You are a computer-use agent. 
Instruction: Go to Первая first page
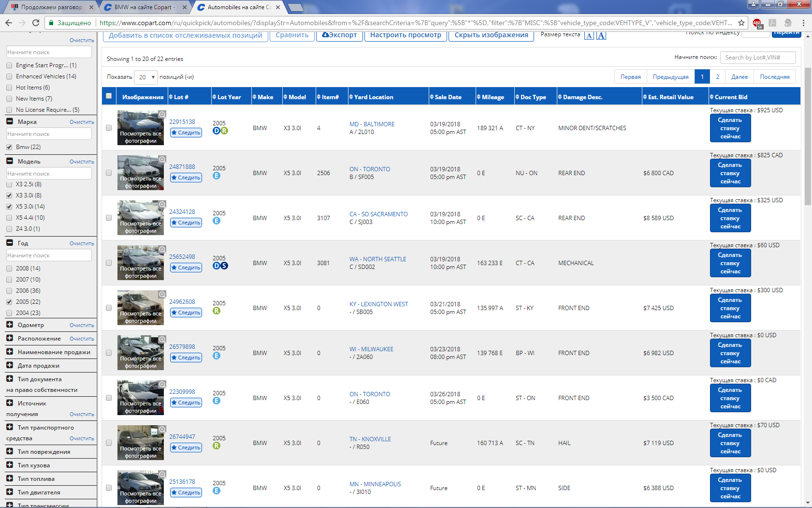point(631,77)
